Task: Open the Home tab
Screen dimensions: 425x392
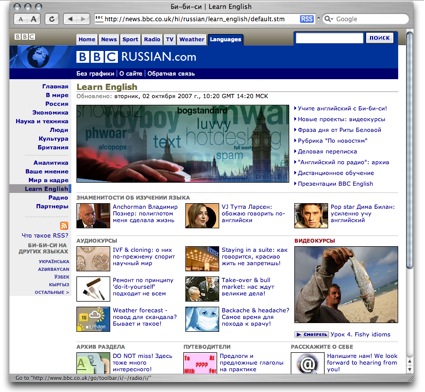Action: pos(87,39)
